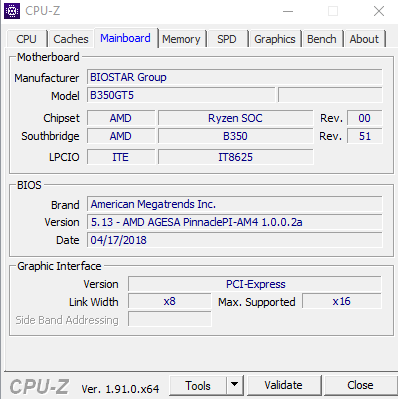
Task: Open the Bench tab
Action: 322,39
